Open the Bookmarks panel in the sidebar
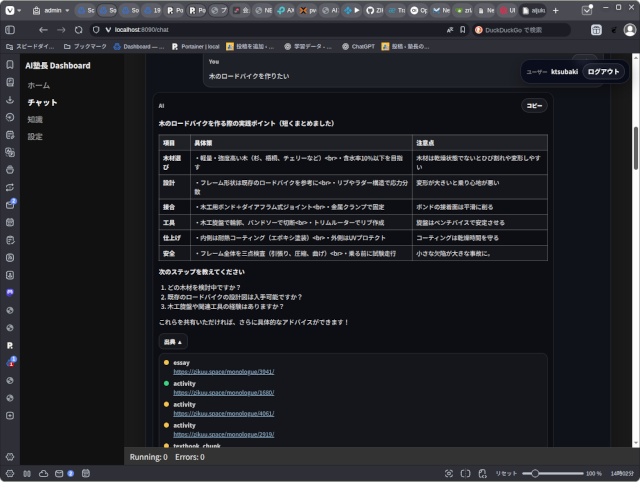The image size is (640, 482). 9,65
